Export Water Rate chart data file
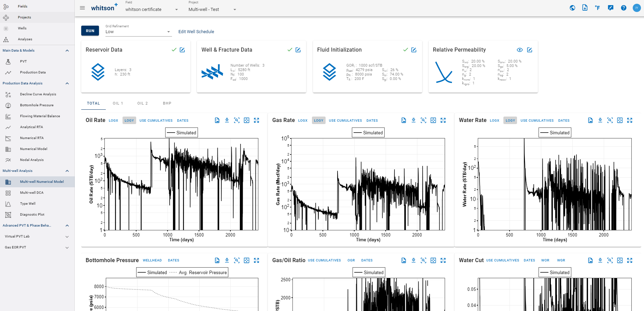The height and width of the screenshot is (311, 644). (590, 120)
